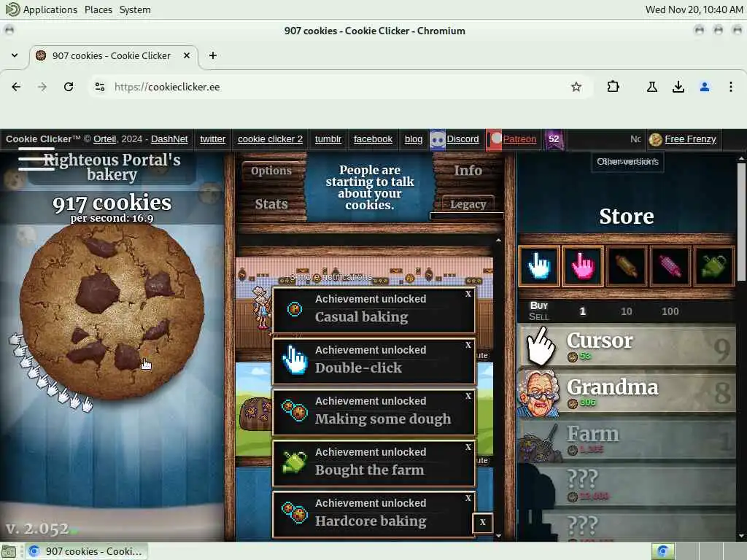Click the Double-click achievement cursor icon
Screen dimensions: 747x560
click(295, 360)
